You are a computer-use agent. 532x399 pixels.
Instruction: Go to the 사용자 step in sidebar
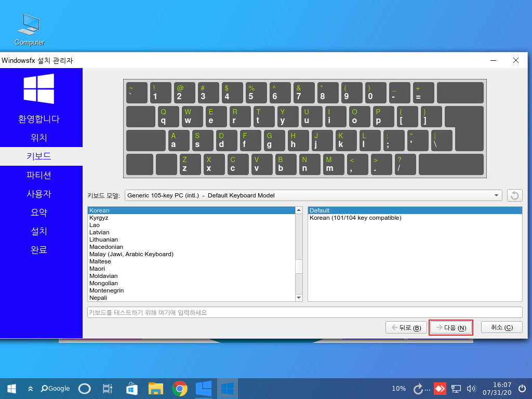click(39, 194)
